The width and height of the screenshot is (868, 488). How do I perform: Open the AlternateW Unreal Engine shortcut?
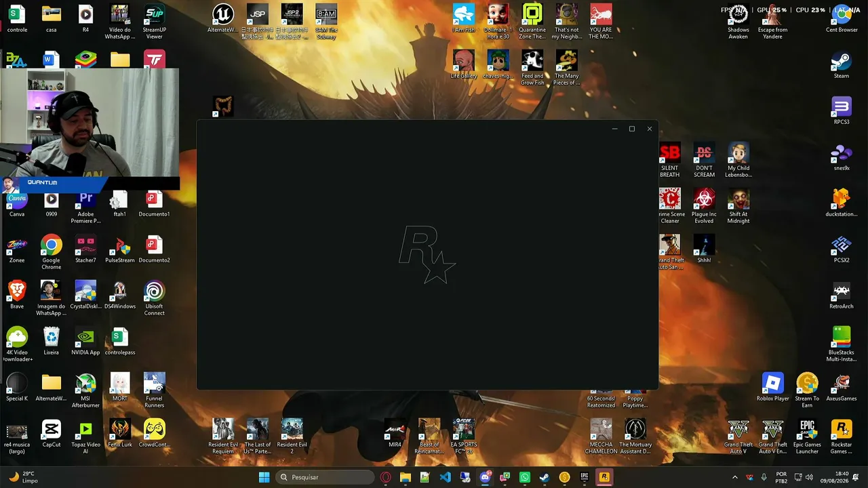[x=223, y=19]
